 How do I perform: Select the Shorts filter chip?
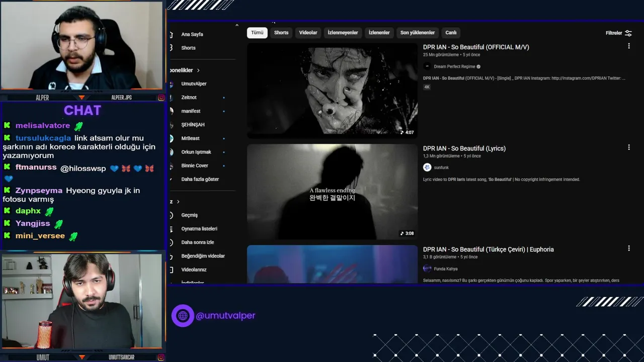click(x=281, y=33)
